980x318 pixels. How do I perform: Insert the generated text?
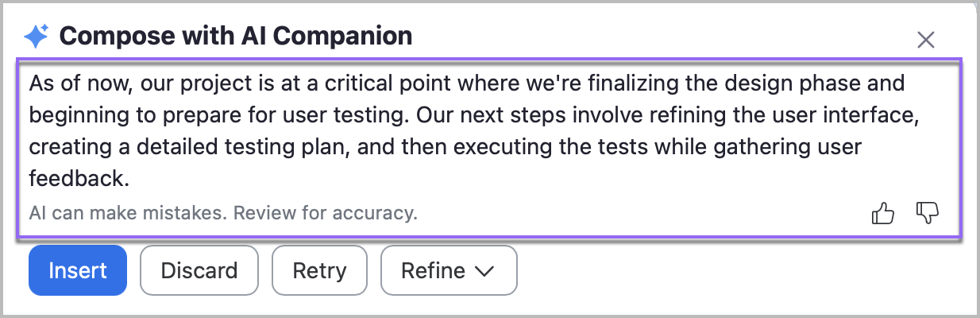tap(78, 270)
